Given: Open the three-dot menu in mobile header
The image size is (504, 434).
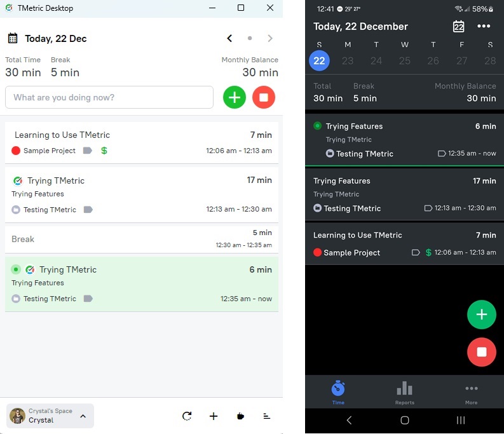Looking at the screenshot, I should point(484,26).
